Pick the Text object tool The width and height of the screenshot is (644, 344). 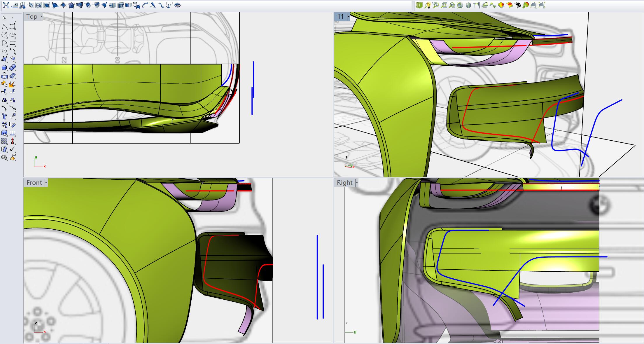pyautogui.click(x=4, y=117)
